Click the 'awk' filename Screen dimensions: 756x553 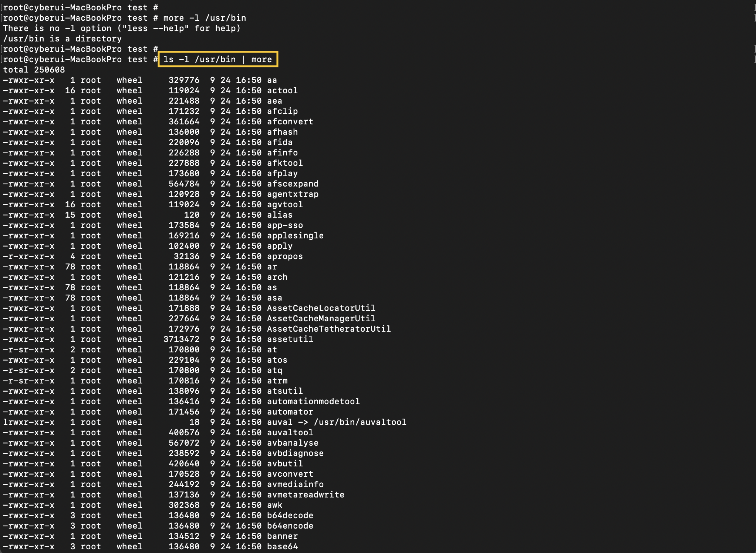pyautogui.click(x=274, y=505)
